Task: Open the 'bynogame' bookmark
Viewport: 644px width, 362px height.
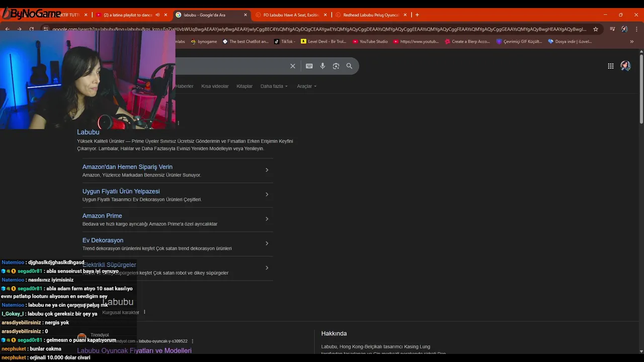Action: click(x=204, y=42)
